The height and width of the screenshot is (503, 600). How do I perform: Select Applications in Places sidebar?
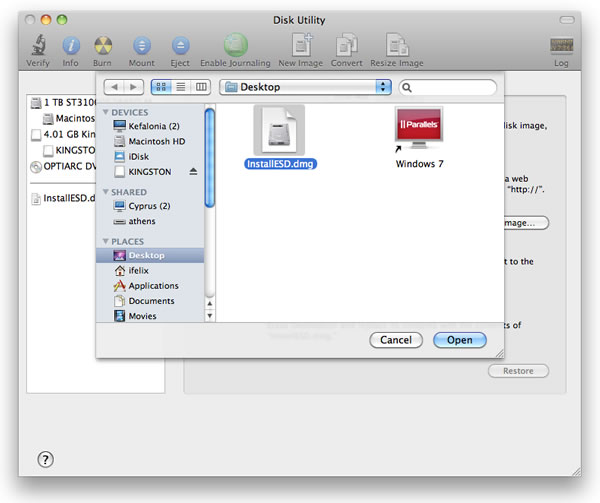152,286
